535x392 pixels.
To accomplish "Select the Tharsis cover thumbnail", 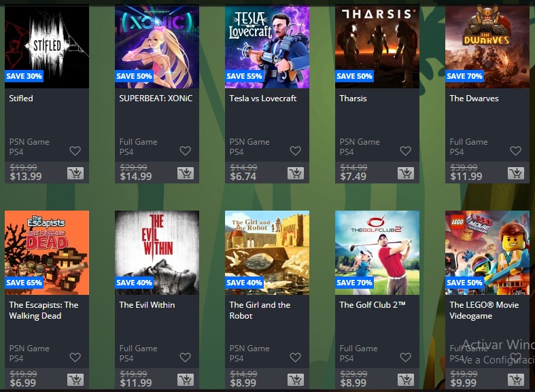I will [377, 46].
